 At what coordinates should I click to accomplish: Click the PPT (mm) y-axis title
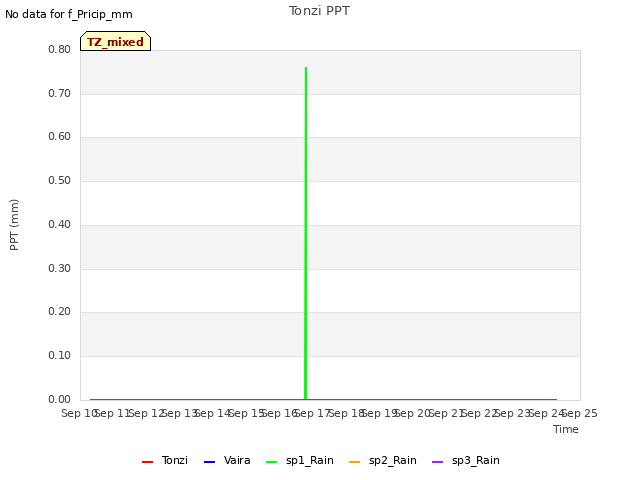pyautogui.click(x=14, y=225)
